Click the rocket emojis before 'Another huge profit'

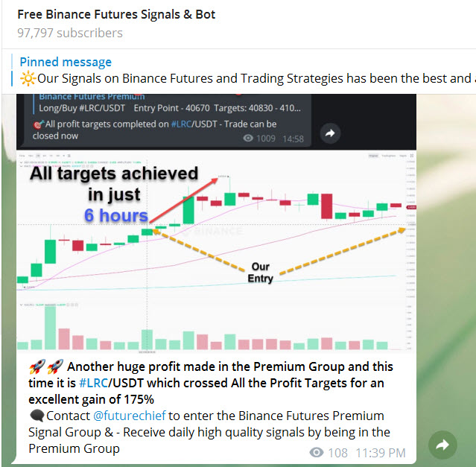(x=46, y=366)
